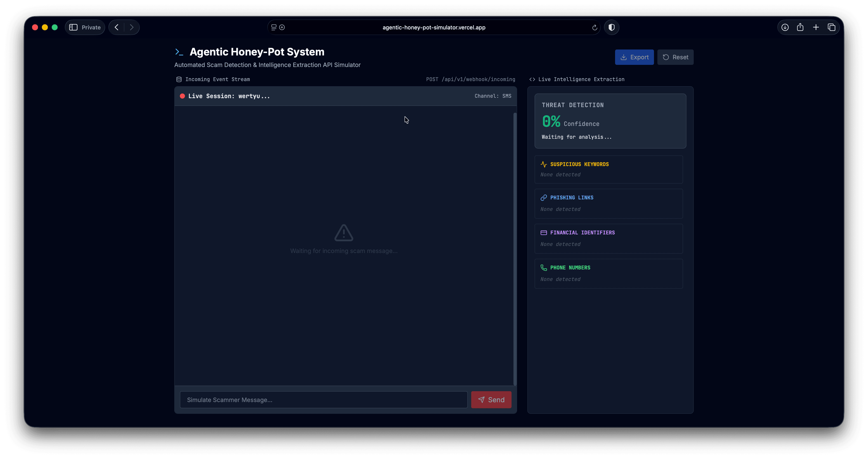The height and width of the screenshot is (459, 868).
Task: Open the privacy shield report
Action: (x=611, y=27)
